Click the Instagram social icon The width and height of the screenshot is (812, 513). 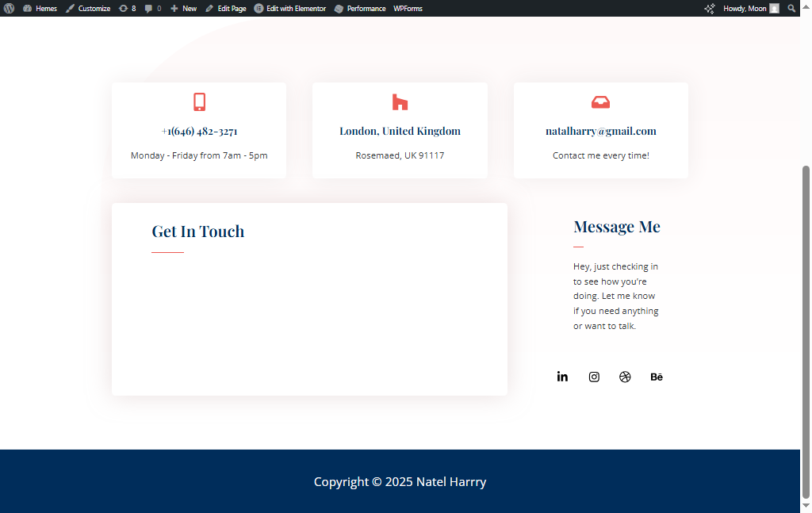pos(594,377)
